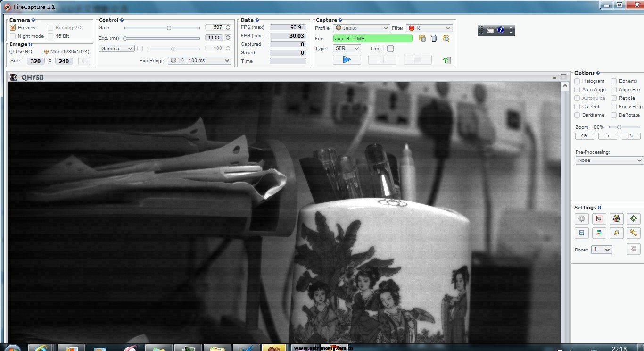Click the image height field 240
644x351 pixels.
(64, 61)
